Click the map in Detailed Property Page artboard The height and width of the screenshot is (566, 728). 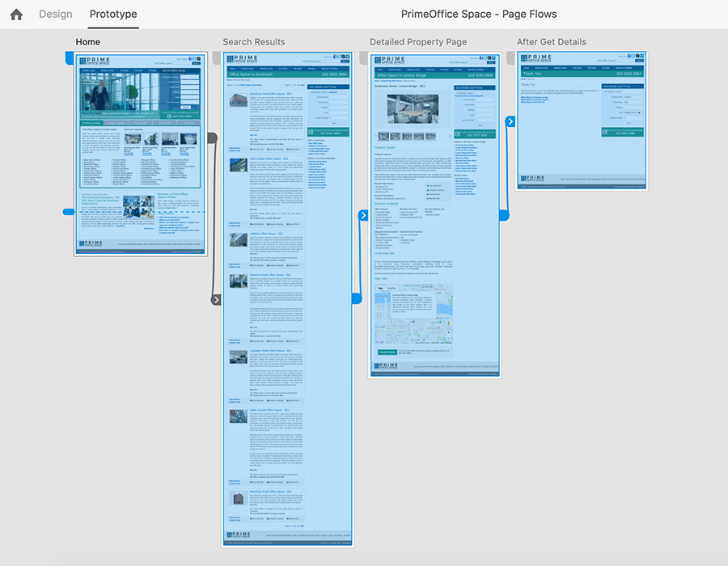[413, 315]
